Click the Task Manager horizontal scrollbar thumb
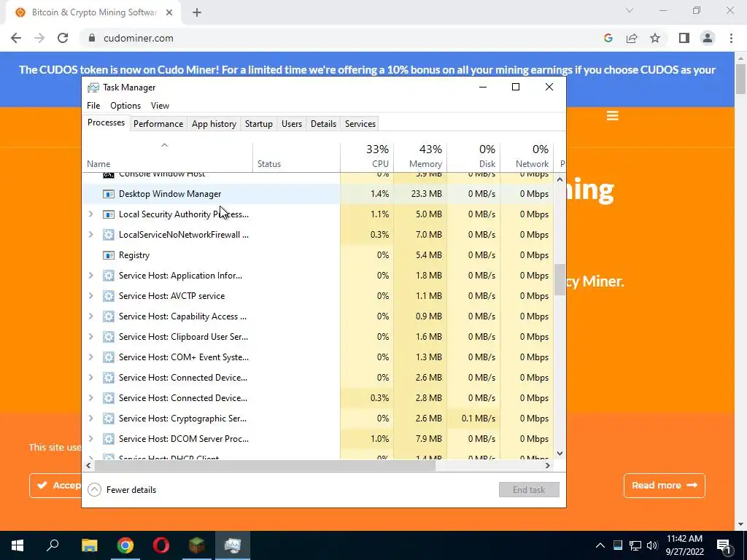Screen dimensions: 747x560 point(264,466)
